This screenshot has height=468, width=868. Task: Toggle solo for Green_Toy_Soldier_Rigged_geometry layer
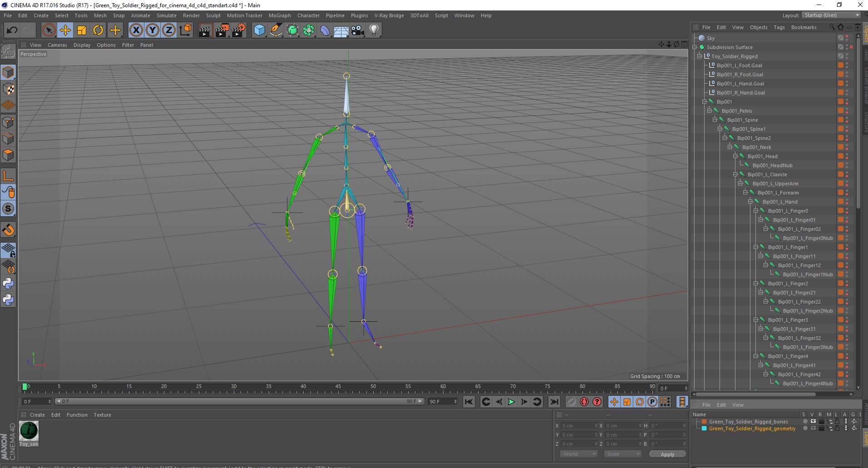click(805, 428)
